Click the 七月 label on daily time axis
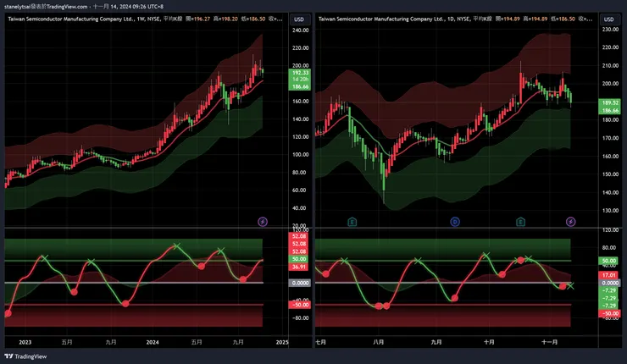 click(320, 342)
